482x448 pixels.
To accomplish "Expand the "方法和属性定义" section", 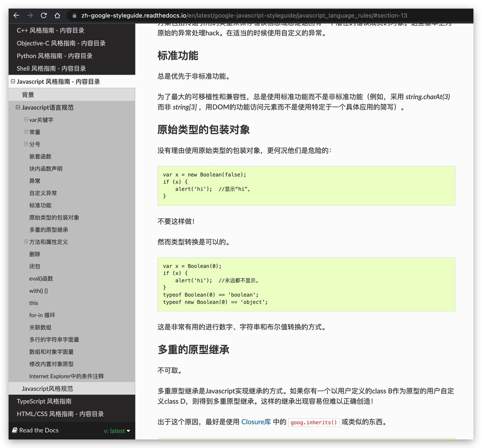I will click(26, 242).
